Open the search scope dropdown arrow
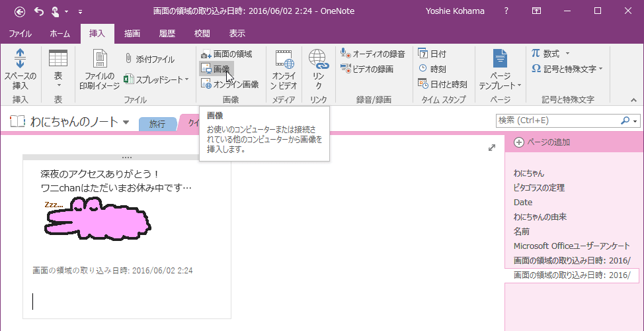 pyautogui.click(x=636, y=121)
